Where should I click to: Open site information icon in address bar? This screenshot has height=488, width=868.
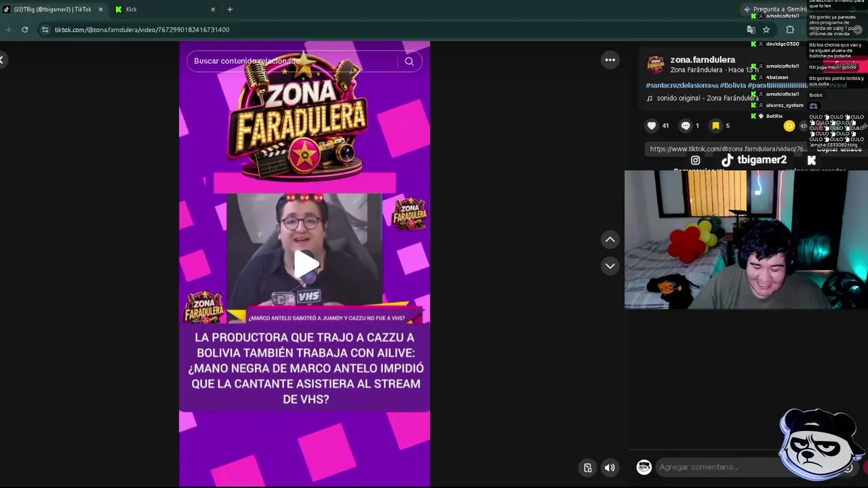pos(45,30)
